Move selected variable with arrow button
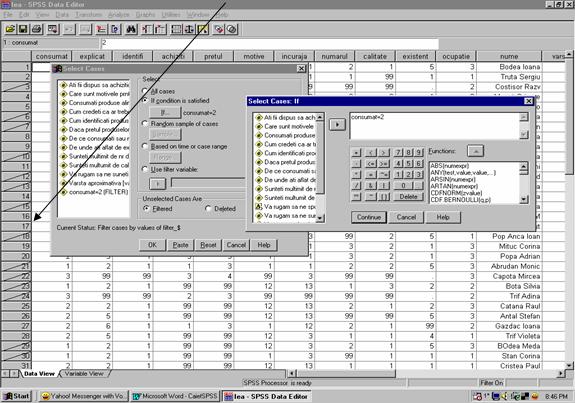Viewport: 575px width, 403px height. click(337, 125)
